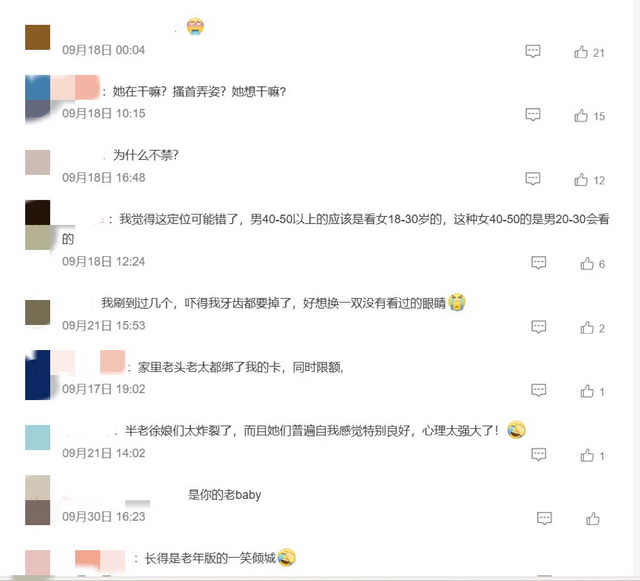
Task: Like the comment '她在干嘛？搔首弄姿？'
Action: coord(581,116)
